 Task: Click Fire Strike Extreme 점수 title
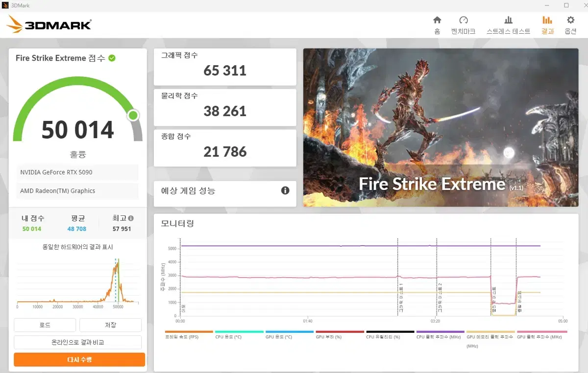[60, 58]
